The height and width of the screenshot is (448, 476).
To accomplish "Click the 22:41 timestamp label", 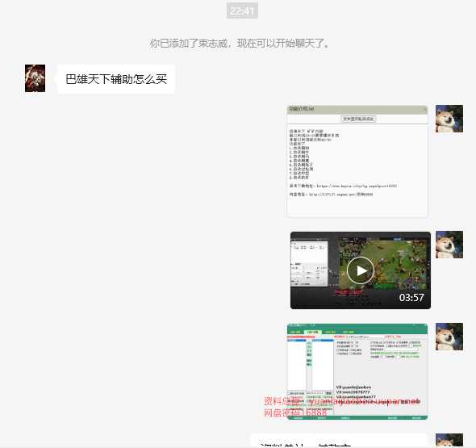I will 242,10.
